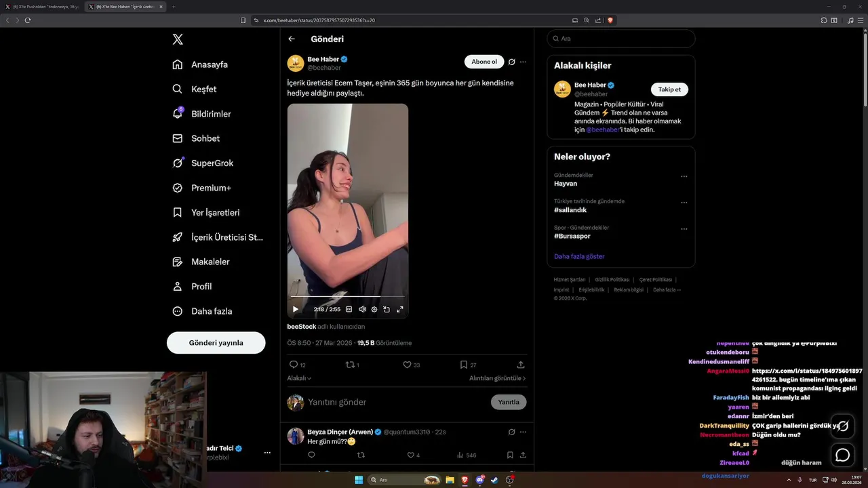Image resolution: width=868 pixels, height=488 pixels.
Task: Click the Gönderi yayınla button
Action: [216, 342]
